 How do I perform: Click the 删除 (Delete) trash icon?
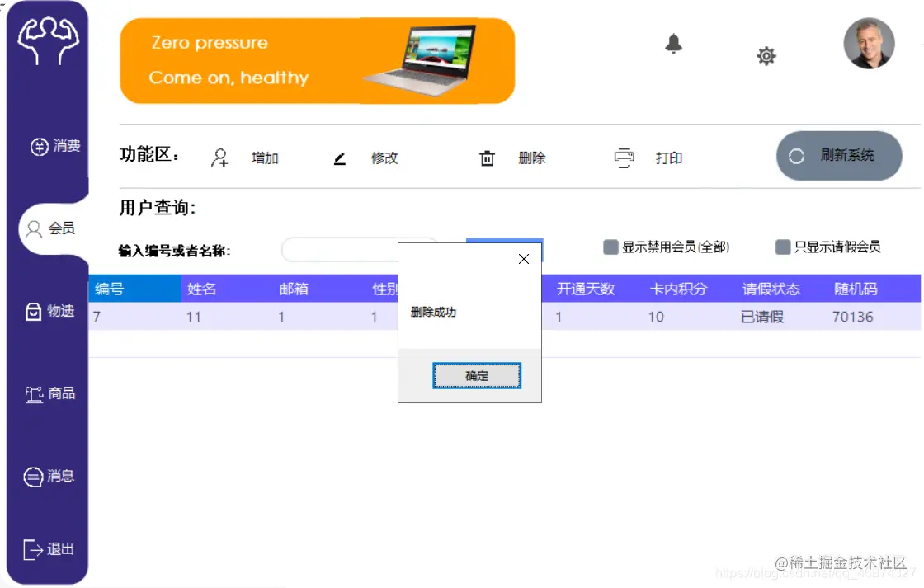coord(487,158)
